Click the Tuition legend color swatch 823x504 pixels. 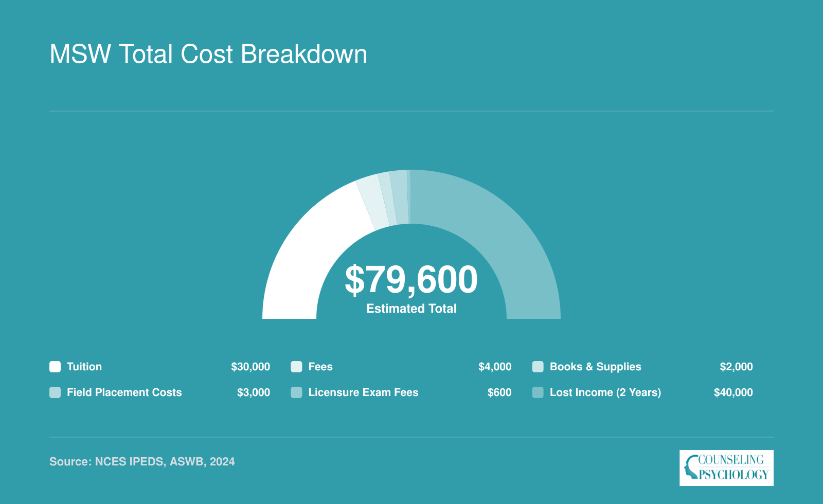[x=55, y=367]
